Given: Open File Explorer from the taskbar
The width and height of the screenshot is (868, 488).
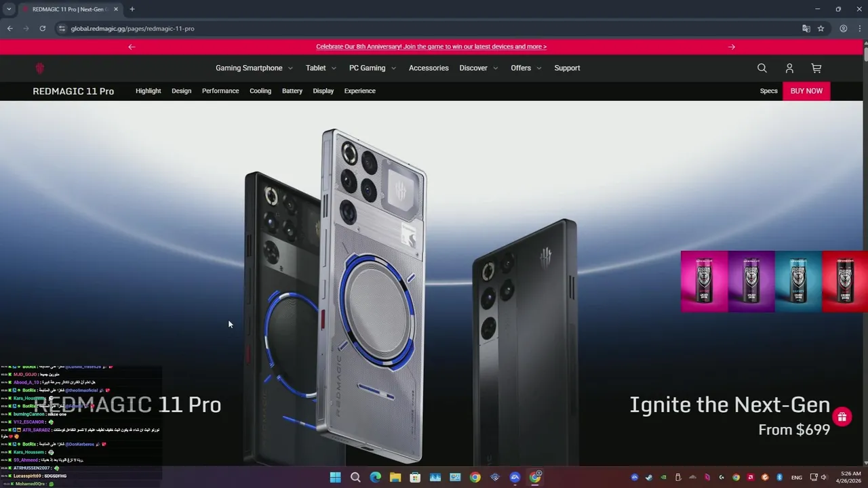Looking at the screenshot, I should click(x=395, y=477).
